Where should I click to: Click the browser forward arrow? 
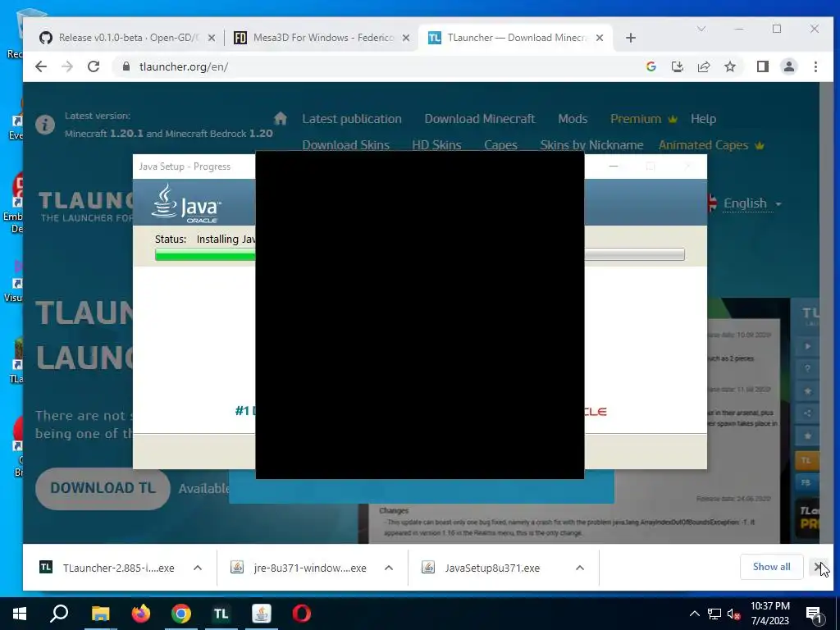[67, 66]
